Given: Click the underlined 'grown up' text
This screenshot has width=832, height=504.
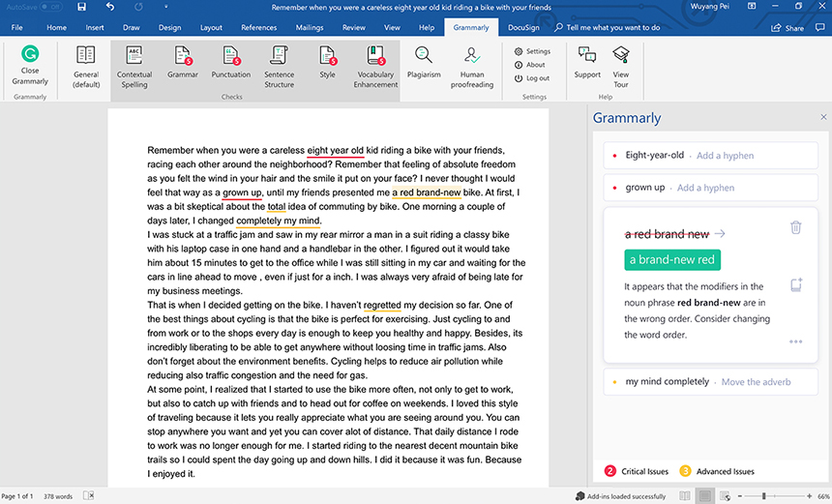Looking at the screenshot, I should (x=242, y=193).
